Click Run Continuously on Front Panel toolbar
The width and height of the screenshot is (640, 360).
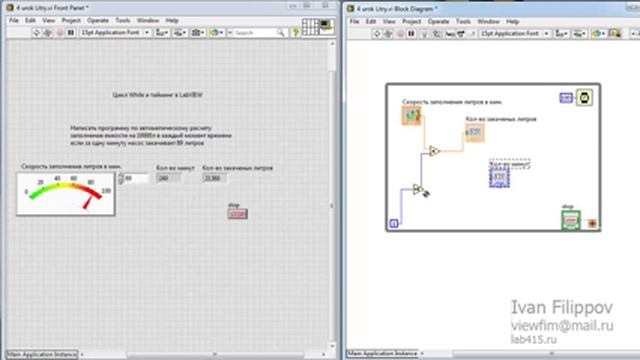(x=48, y=33)
